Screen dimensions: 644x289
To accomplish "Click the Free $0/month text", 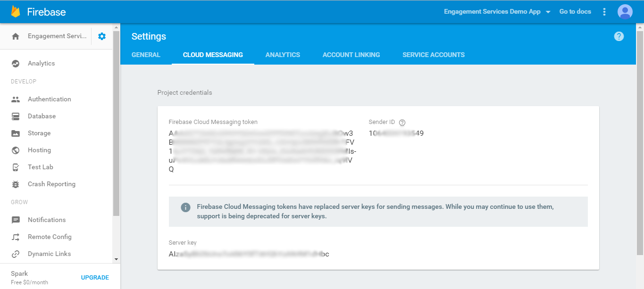I will click(29, 282).
